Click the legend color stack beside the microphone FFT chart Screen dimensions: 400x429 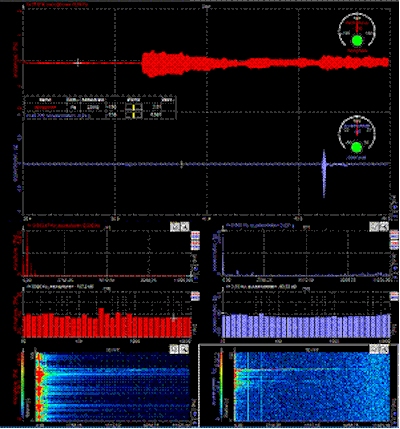[x=195, y=241]
